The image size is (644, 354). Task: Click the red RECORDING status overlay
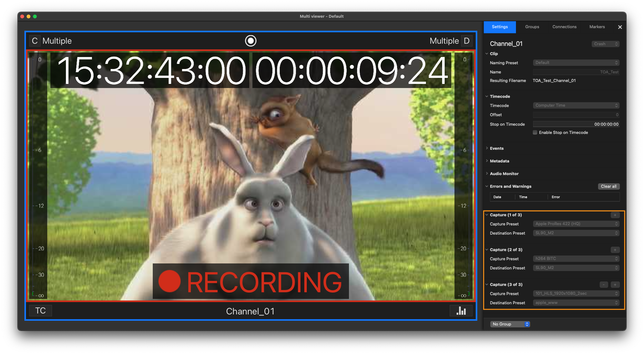pos(251,281)
